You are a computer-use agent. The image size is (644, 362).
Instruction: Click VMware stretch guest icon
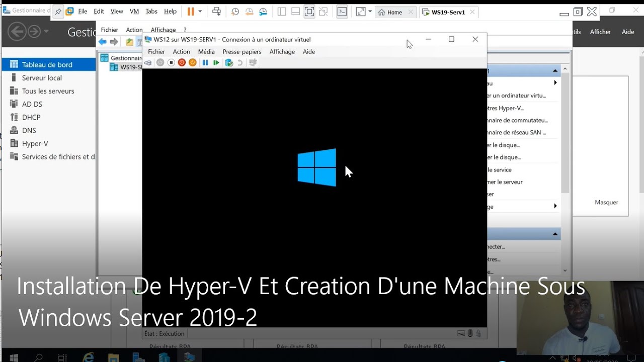(361, 12)
